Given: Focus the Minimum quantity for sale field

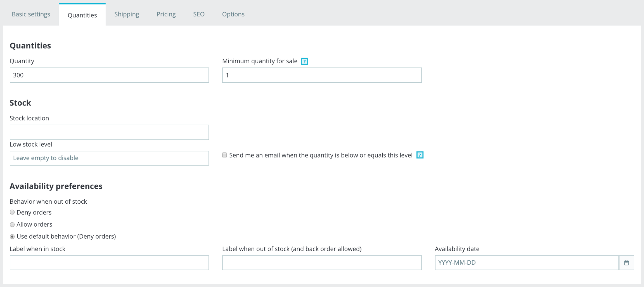Looking at the screenshot, I should click(x=322, y=75).
